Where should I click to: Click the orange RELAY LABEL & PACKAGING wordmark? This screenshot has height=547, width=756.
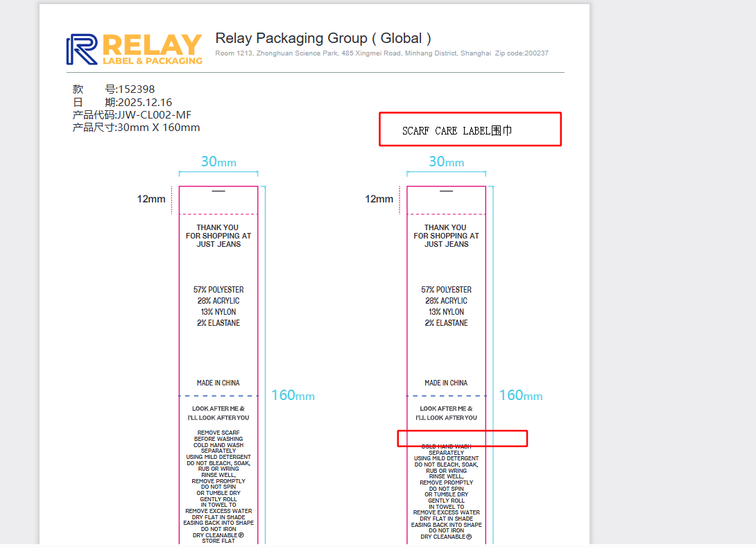[x=152, y=50]
